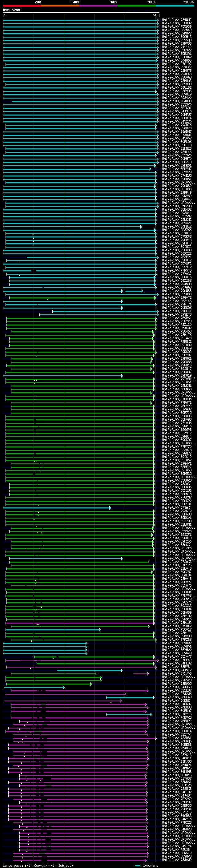Select the UniRef100_P93400 label
Viewport: 197px width, 868px height.
pos(177,98)
